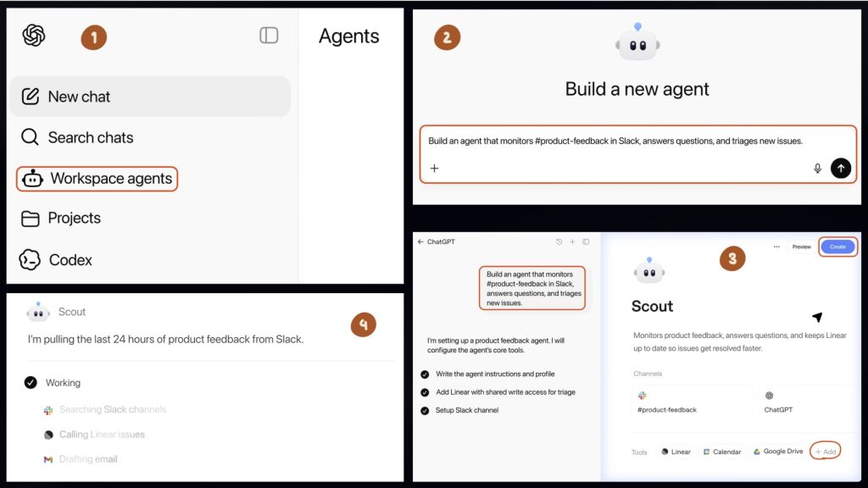Click the microphone dictation icon
Viewport: 868px width, 488px height.
818,169
